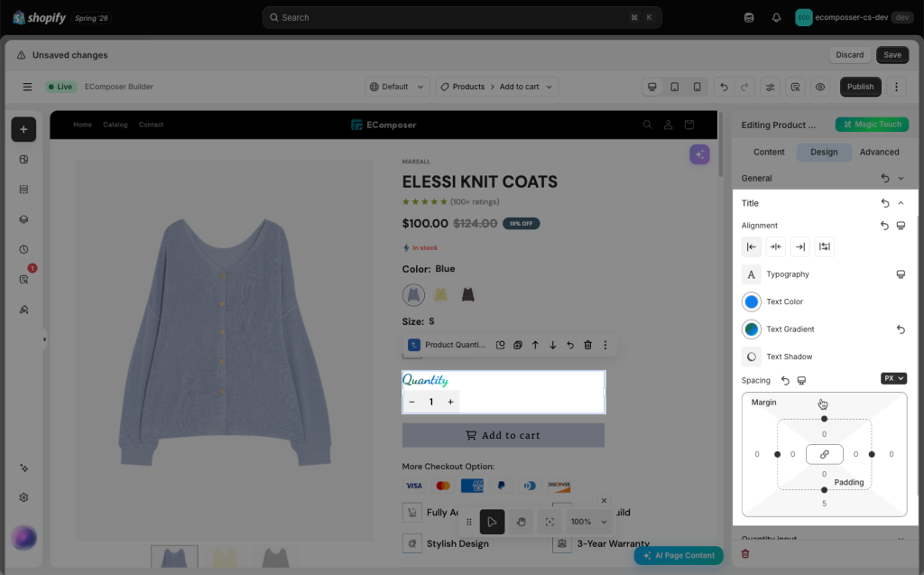
Task: Open the history clock sidebar icon
Action: point(23,249)
